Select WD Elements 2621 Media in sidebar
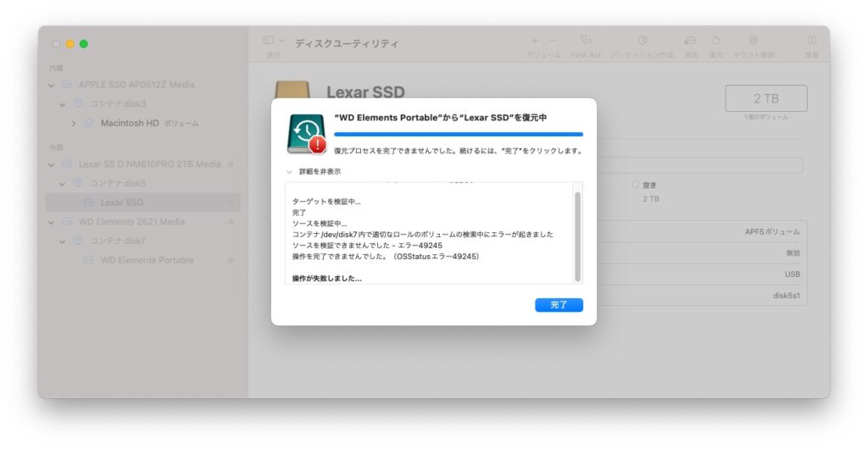 pyautogui.click(x=131, y=222)
